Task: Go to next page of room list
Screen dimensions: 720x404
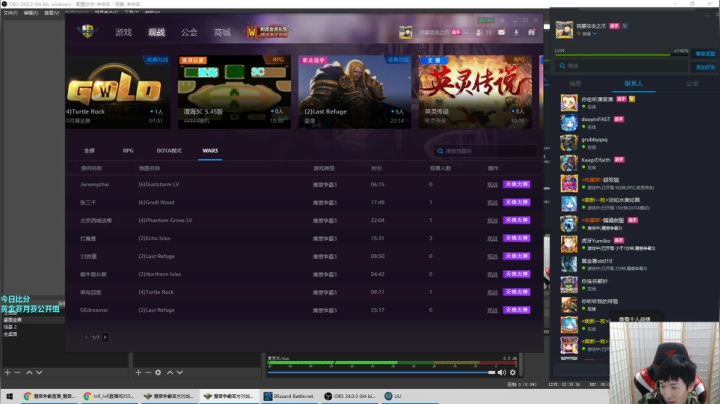Action: point(105,337)
